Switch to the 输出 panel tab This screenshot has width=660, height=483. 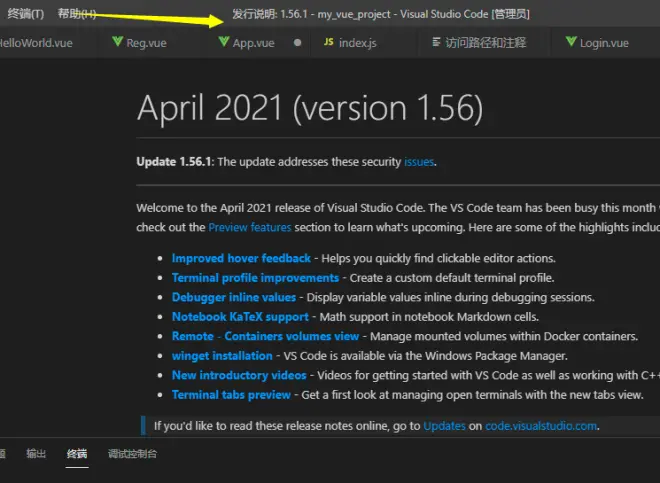tap(36, 454)
